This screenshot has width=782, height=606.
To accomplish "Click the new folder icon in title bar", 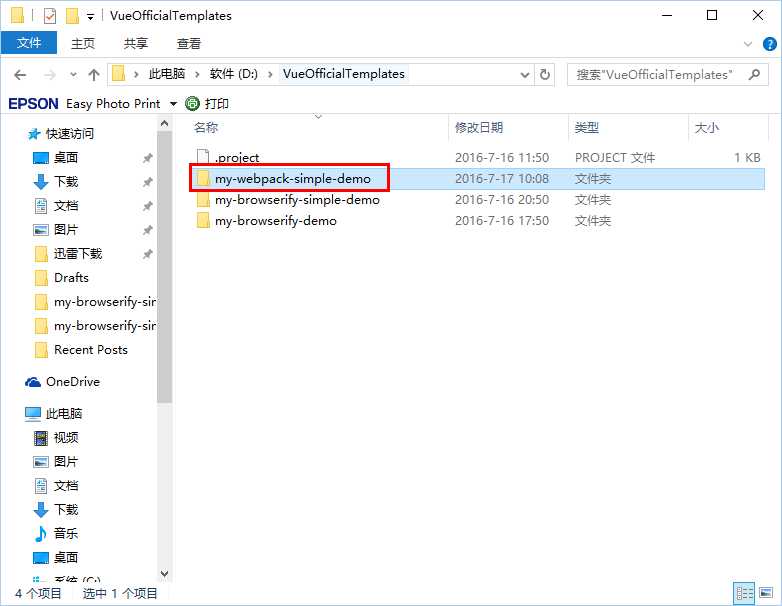I will point(72,16).
